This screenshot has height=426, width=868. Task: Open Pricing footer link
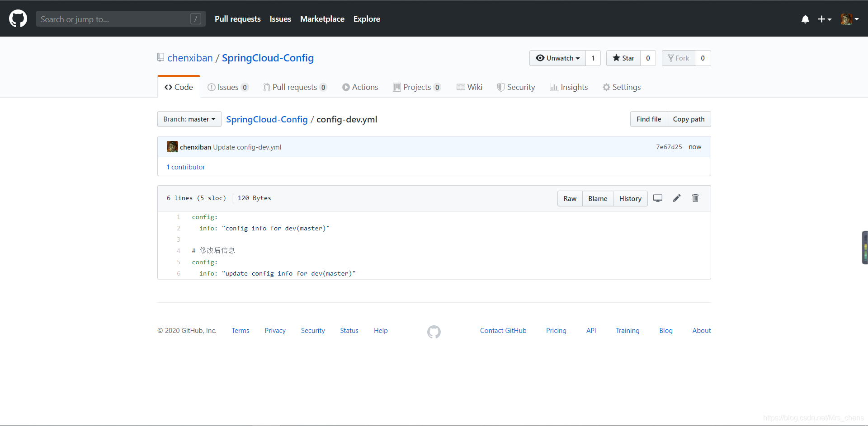[x=556, y=331]
